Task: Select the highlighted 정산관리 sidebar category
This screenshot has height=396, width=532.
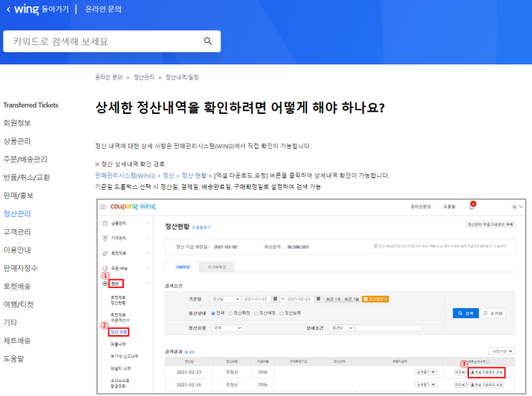Action: click(x=17, y=213)
